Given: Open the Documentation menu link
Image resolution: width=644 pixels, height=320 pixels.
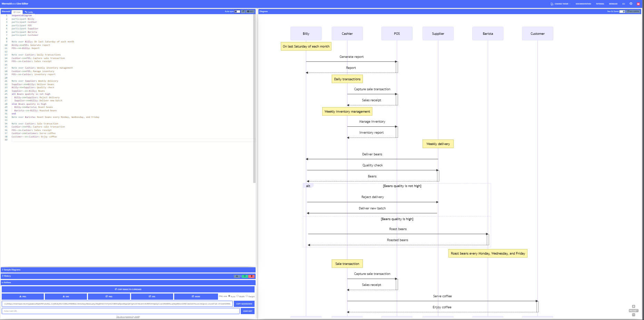Looking at the screenshot, I should click(x=583, y=4).
